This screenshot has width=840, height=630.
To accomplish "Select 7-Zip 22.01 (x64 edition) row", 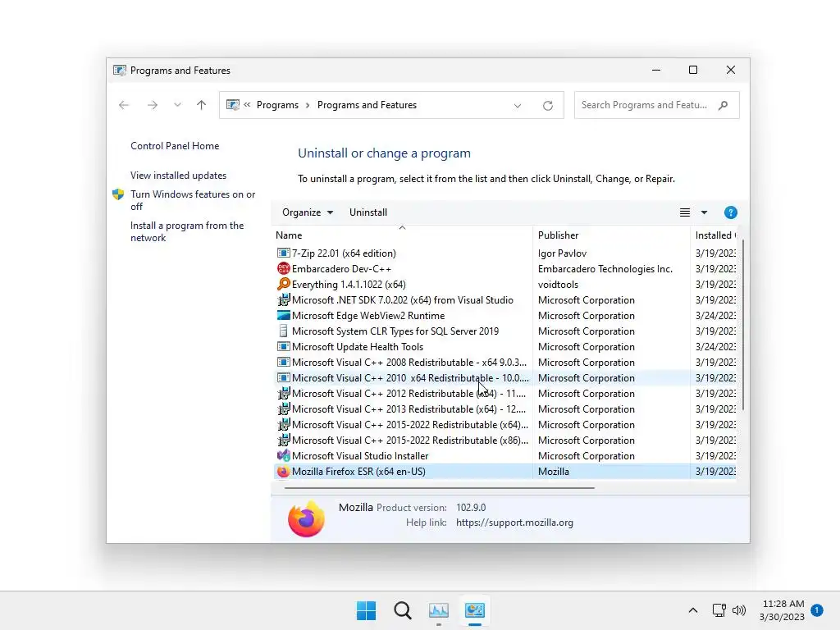I will (x=505, y=253).
